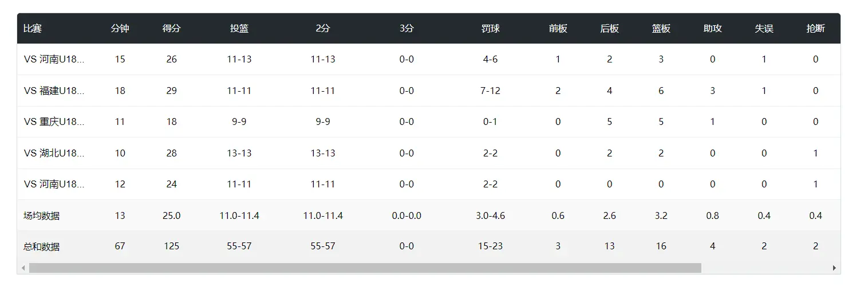Click the horizontal scrollbar thumb under the table
This screenshot has height=294, width=868.
(x=365, y=268)
